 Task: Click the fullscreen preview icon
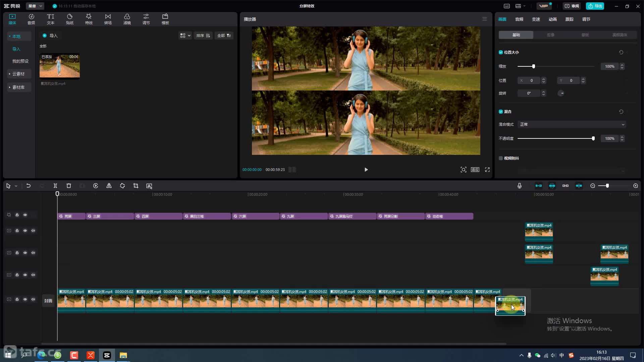click(x=487, y=170)
